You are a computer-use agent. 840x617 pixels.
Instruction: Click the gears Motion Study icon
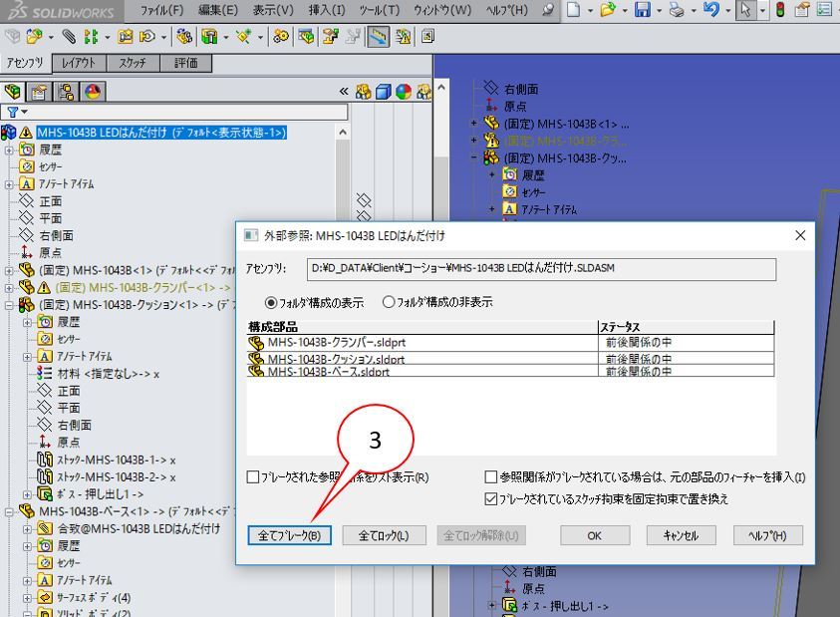pyautogui.click(x=281, y=37)
